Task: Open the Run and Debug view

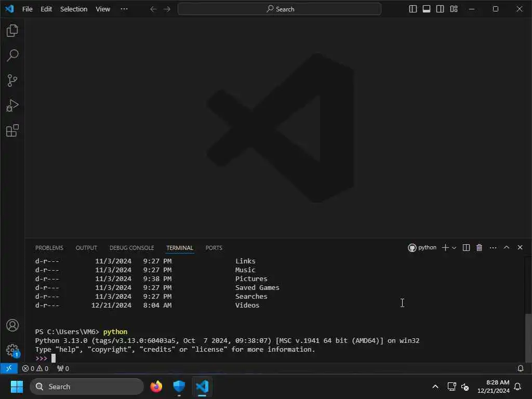Action: coord(12,105)
